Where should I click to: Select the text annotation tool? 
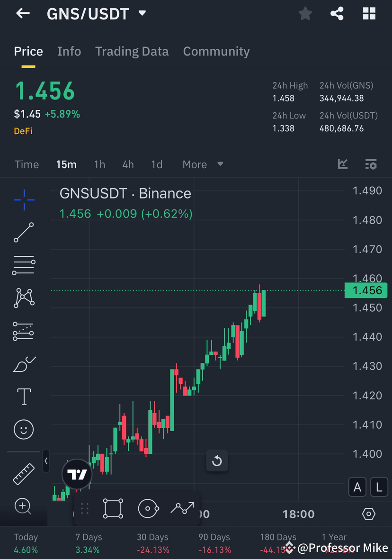click(x=24, y=396)
